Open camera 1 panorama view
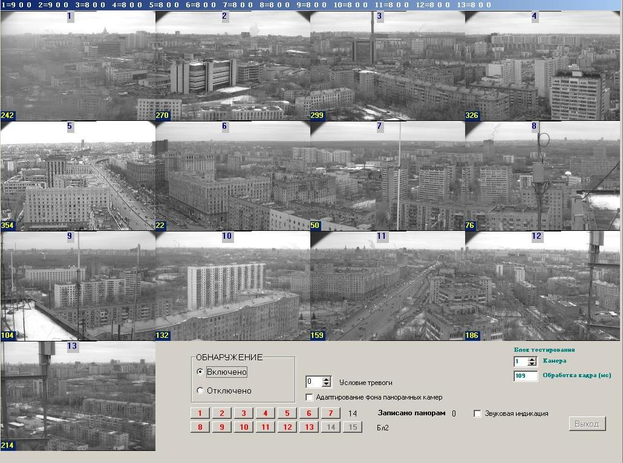 [78, 66]
